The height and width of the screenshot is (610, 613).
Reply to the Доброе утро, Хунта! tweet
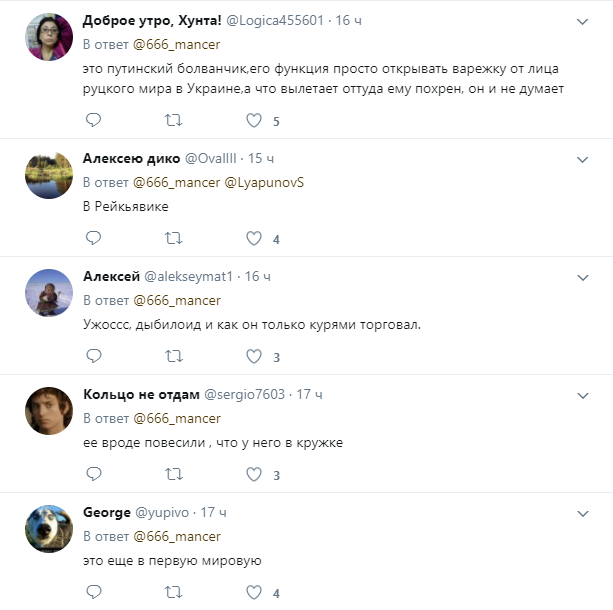click(93, 120)
